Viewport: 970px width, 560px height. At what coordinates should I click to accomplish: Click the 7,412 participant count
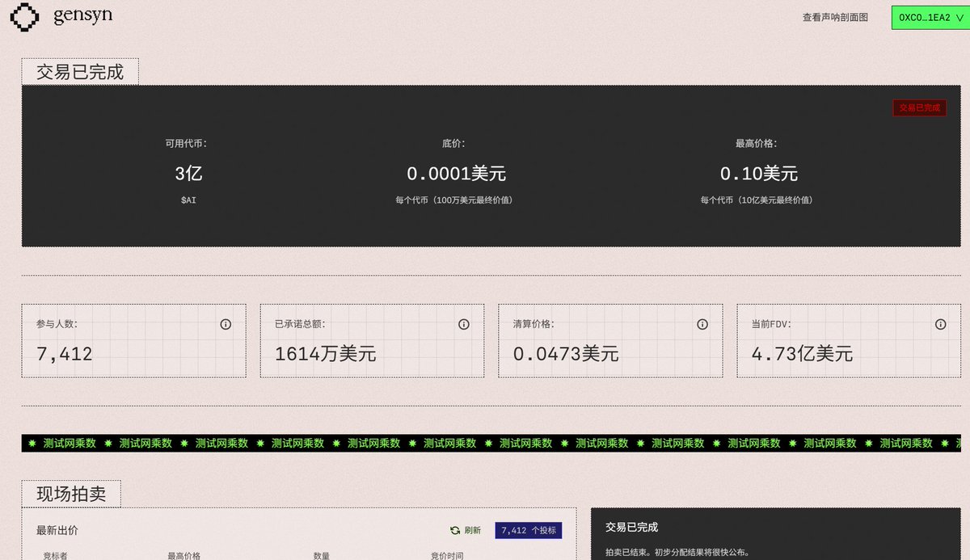[65, 353]
